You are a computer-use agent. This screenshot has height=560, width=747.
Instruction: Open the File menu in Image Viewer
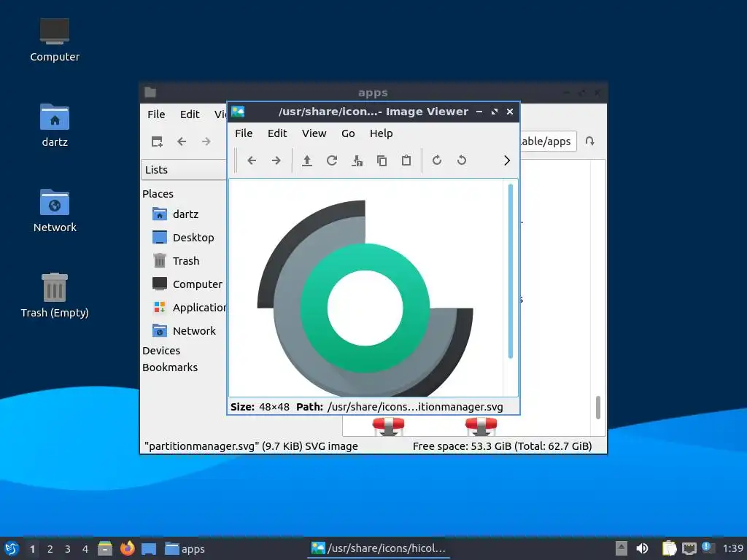pos(244,133)
